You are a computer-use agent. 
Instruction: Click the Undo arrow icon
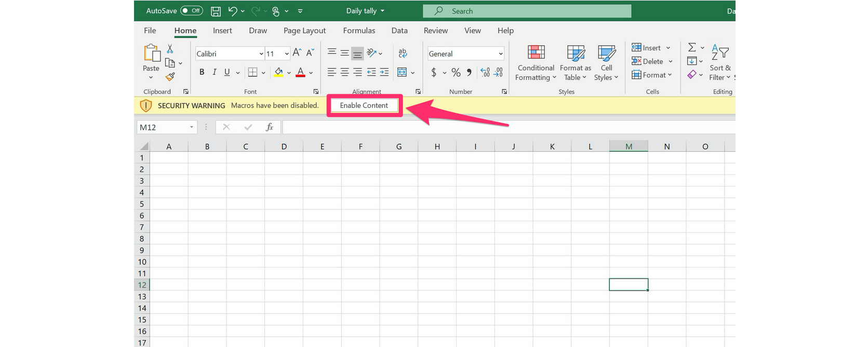coord(232,11)
